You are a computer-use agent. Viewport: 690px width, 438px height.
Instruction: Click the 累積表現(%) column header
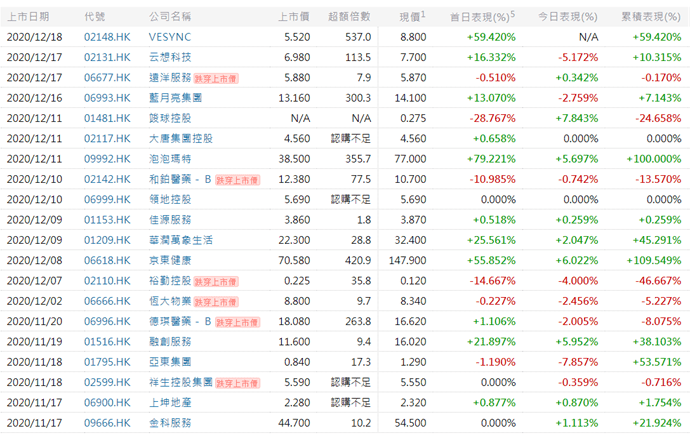[x=651, y=17]
